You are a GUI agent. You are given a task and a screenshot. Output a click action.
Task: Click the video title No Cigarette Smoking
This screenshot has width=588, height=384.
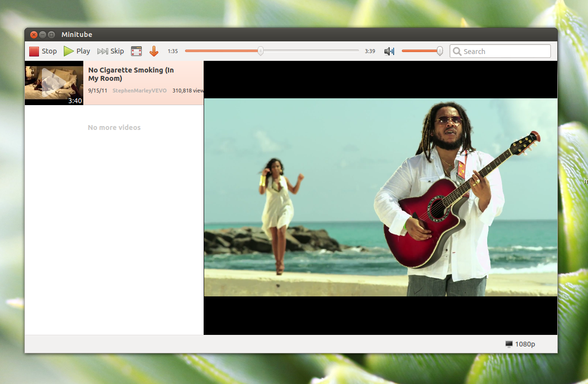click(131, 74)
